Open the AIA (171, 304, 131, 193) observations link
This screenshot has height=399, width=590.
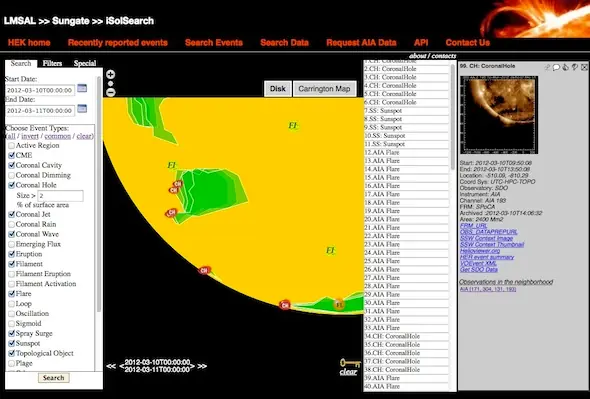coord(488,289)
